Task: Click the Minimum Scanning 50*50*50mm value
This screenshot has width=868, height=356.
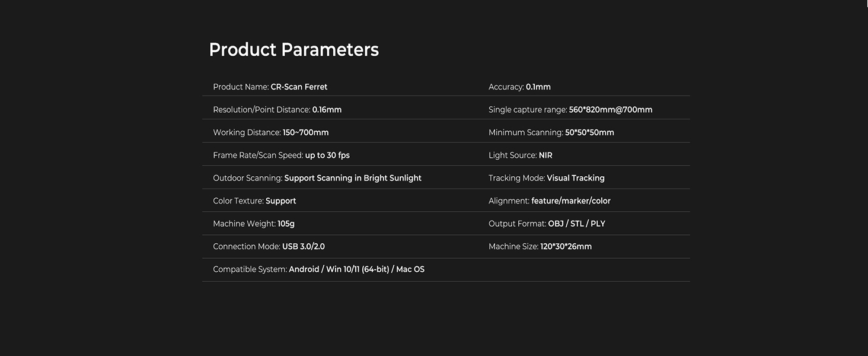Action: tap(589, 133)
